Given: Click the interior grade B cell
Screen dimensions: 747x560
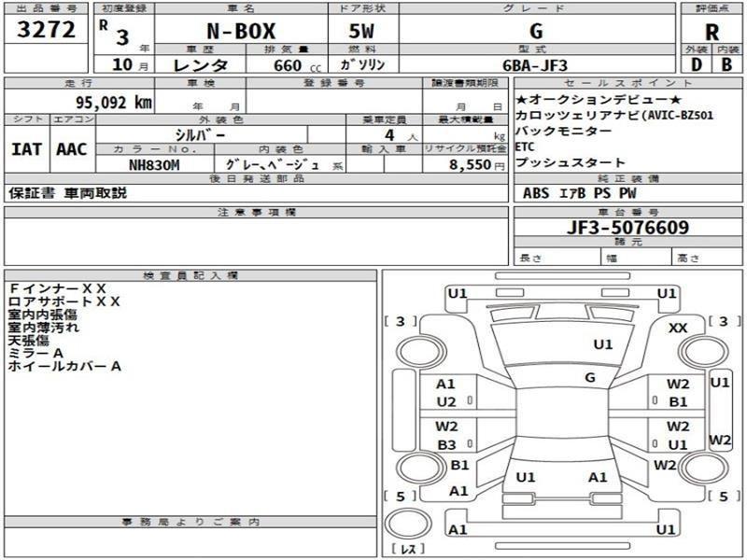Looking at the screenshot, I should click(727, 65).
